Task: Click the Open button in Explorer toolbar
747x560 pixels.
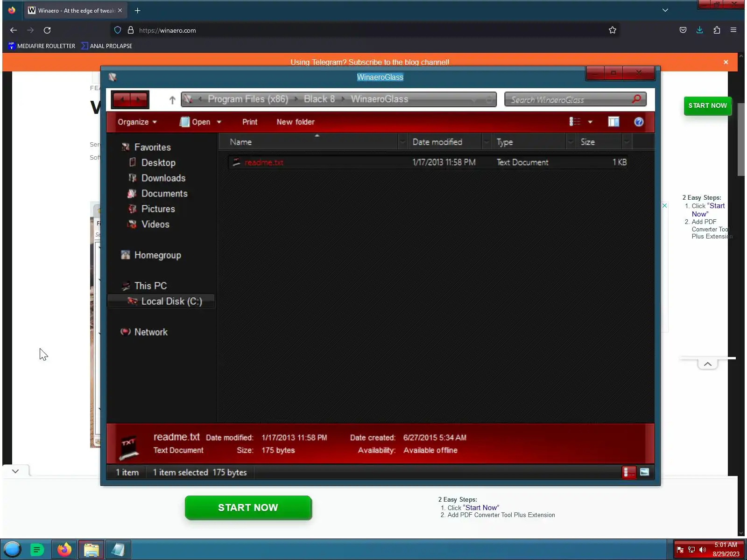Action: 195,122
